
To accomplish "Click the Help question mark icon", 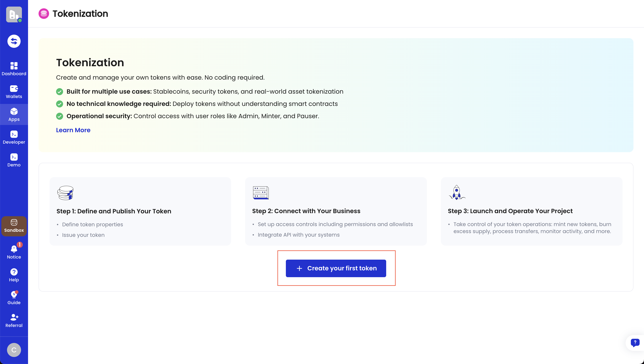I will click(x=14, y=272).
